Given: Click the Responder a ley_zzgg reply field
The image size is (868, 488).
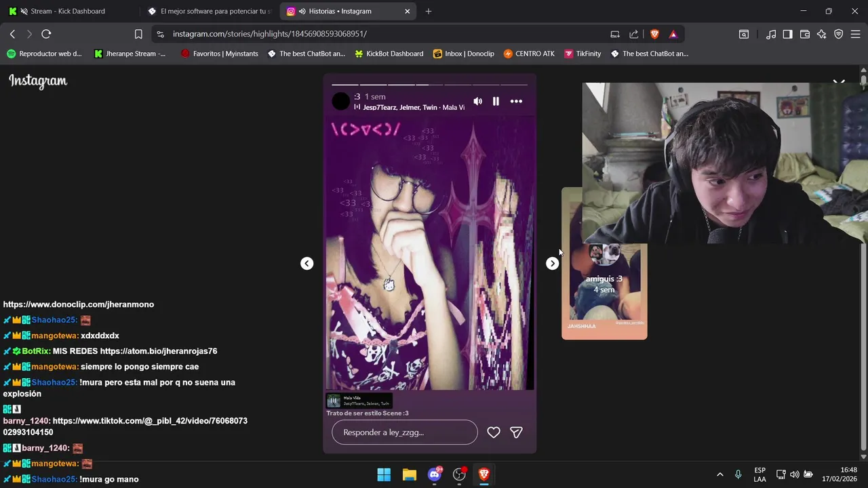Looking at the screenshot, I should (405, 432).
